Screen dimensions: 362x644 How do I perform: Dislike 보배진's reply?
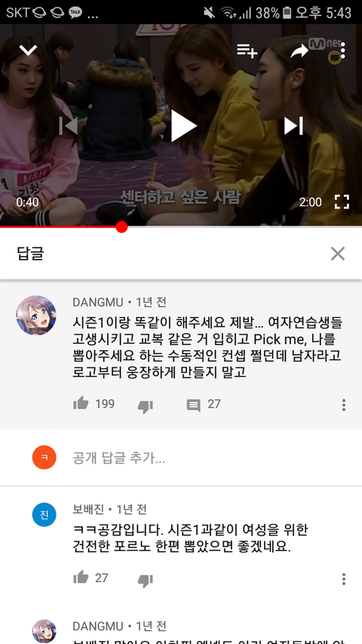click(146, 580)
